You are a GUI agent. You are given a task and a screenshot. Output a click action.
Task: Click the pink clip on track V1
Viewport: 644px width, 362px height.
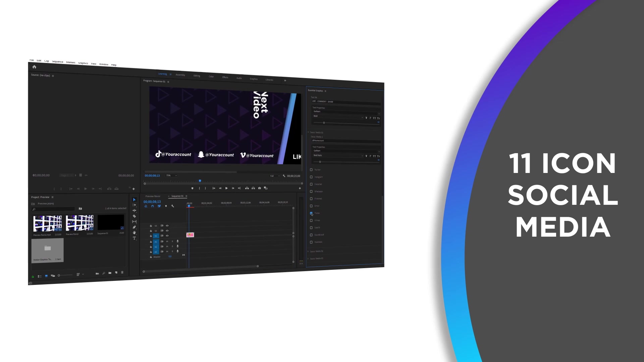click(x=190, y=235)
